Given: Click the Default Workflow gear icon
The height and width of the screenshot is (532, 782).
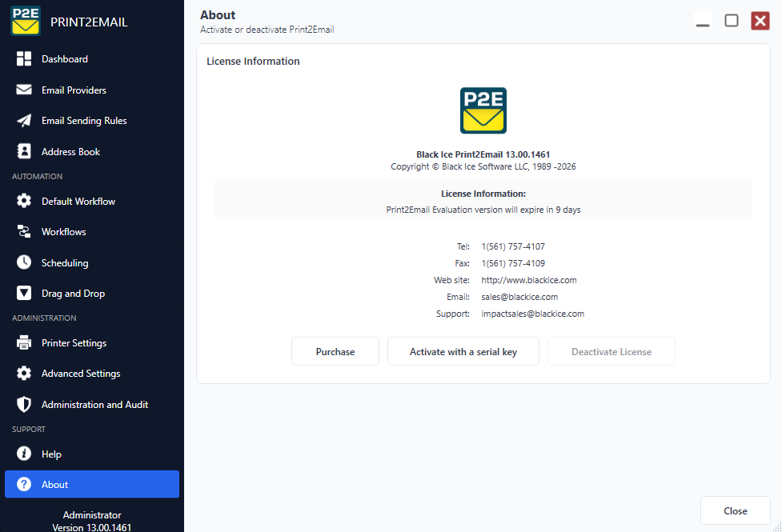Looking at the screenshot, I should point(24,201).
